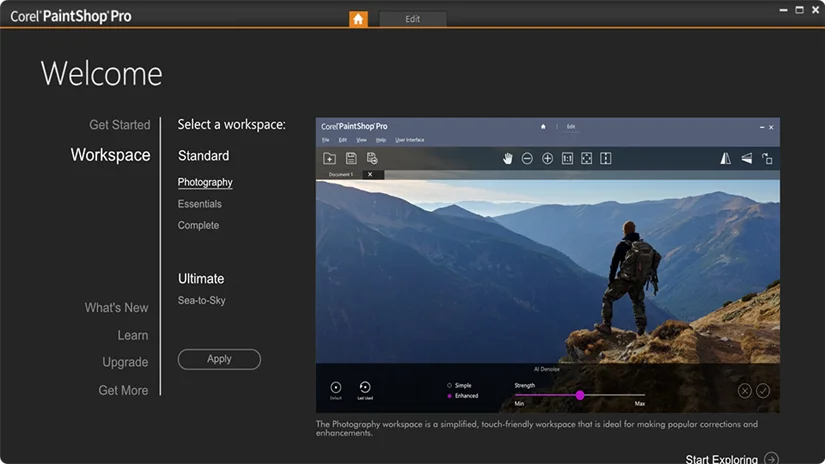The width and height of the screenshot is (825, 464).
Task: Click the save disk icon in preview
Action: click(351, 158)
